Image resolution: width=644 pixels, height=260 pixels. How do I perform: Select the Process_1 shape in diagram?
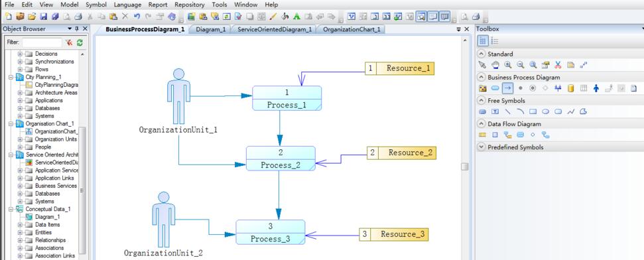287,98
